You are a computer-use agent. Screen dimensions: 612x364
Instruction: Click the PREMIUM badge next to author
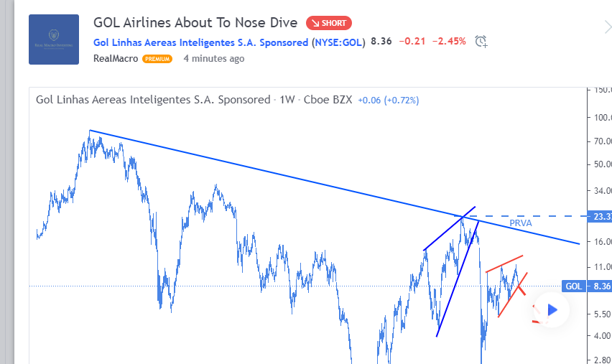(x=157, y=59)
